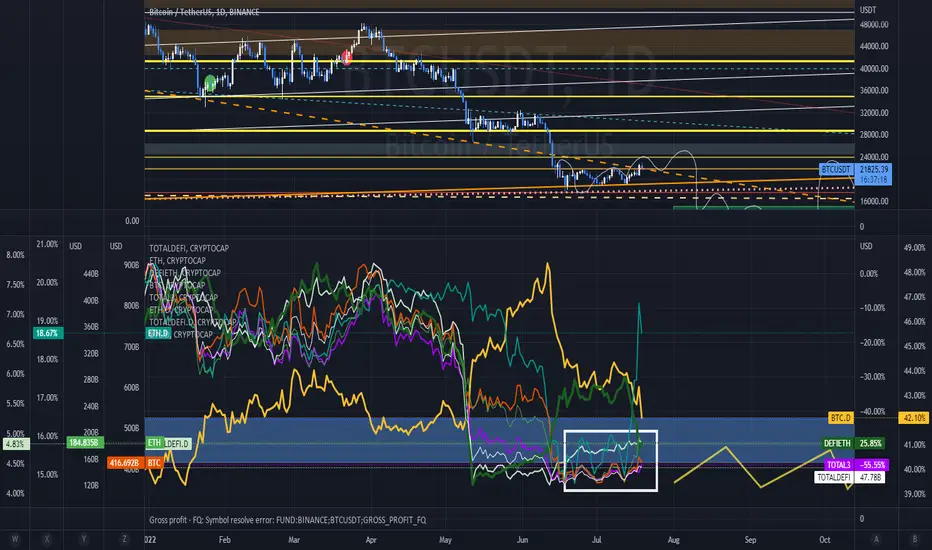
Task: Click the purple TOTAL3 label
Action: point(839,465)
